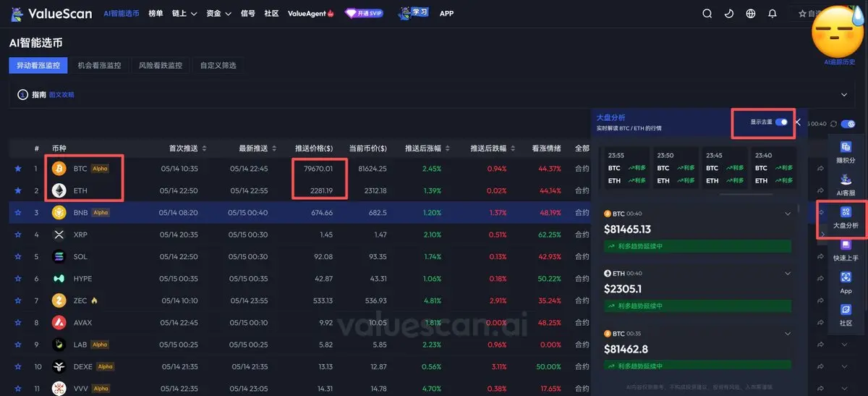
Task: Open 信号 in top navigation
Action: click(248, 13)
